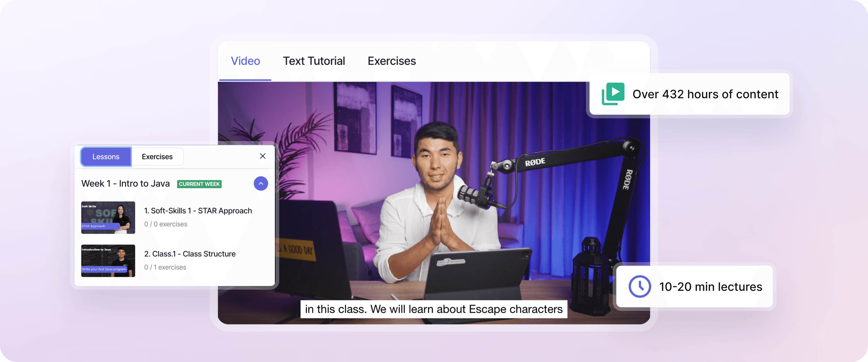Click 0 / 0 exercises count text
Image resolution: width=868 pixels, height=362 pixels.
click(165, 224)
